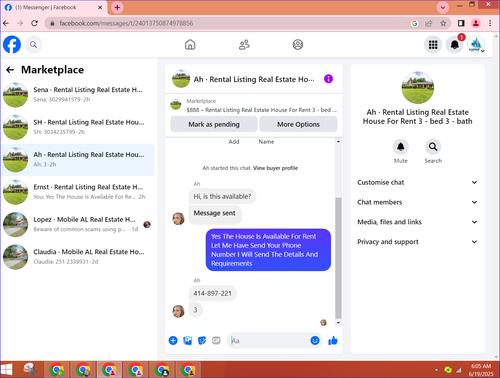The image size is (500, 378).
Task: Show hidden system tray icons arrow
Action: (x=436, y=370)
